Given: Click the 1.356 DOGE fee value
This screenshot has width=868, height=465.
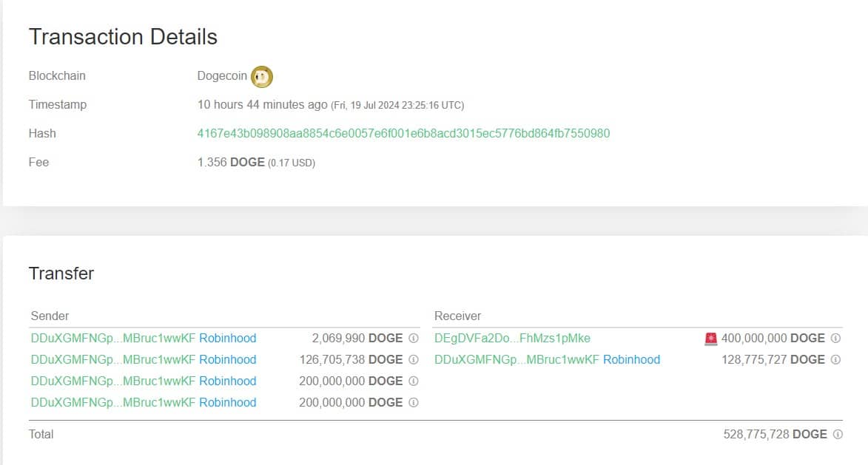Looking at the screenshot, I should [231, 162].
